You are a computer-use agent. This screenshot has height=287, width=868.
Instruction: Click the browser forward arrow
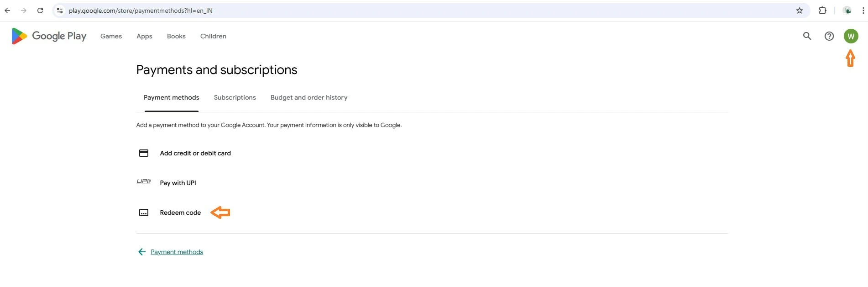[24, 11]
